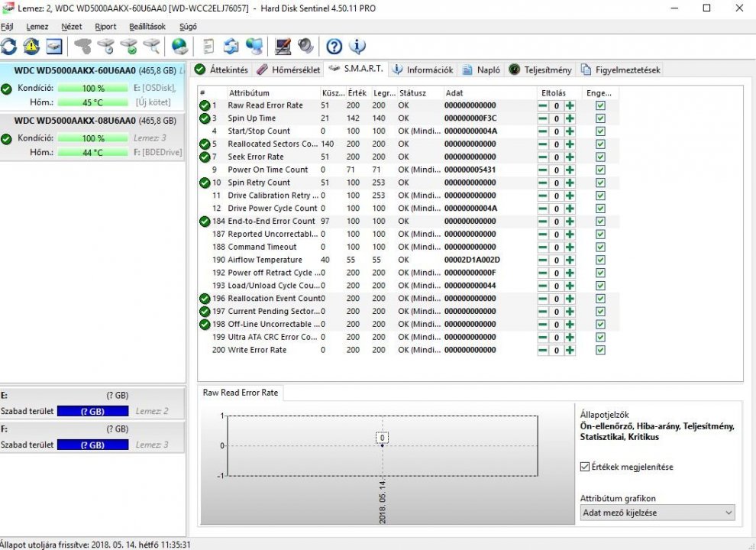Click the disk with magnifier toolbar icon

pos(152,47)
